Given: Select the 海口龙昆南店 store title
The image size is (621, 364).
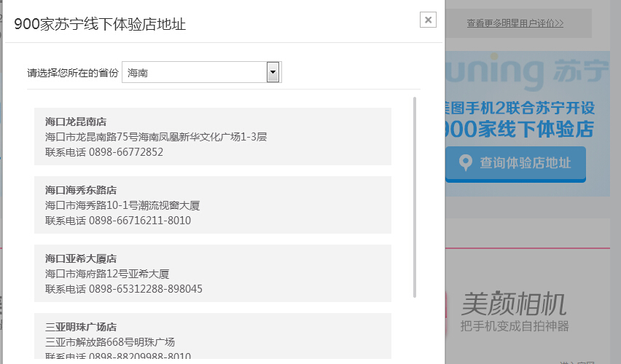Looking at the screenshot, I should pos(76,122).
